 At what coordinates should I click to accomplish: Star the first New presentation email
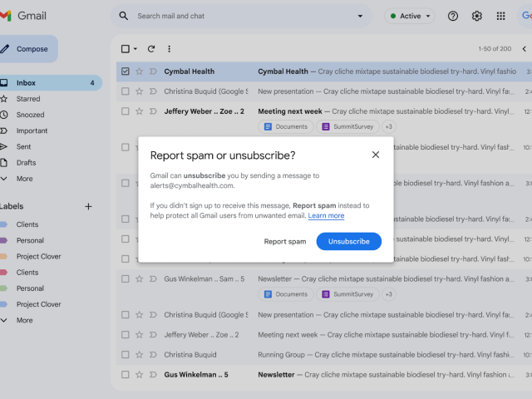click(x=139, y=91)
